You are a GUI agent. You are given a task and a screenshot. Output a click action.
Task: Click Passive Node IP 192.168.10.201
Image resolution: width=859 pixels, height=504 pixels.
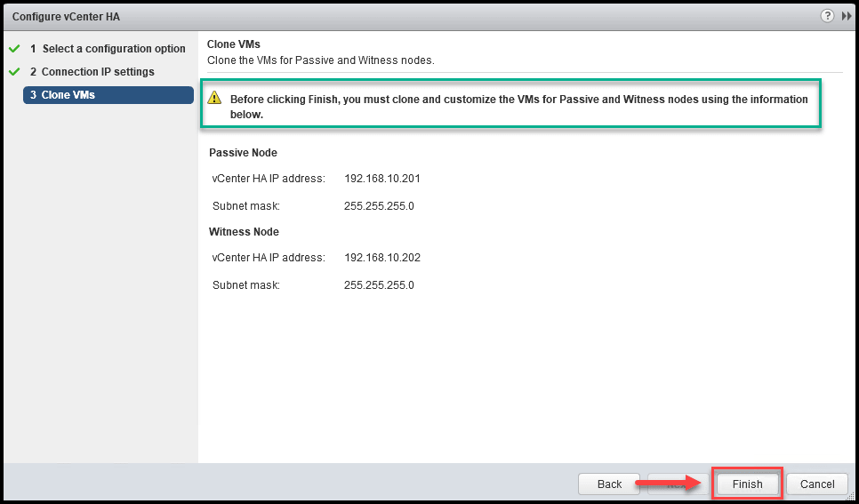[381, 179]
